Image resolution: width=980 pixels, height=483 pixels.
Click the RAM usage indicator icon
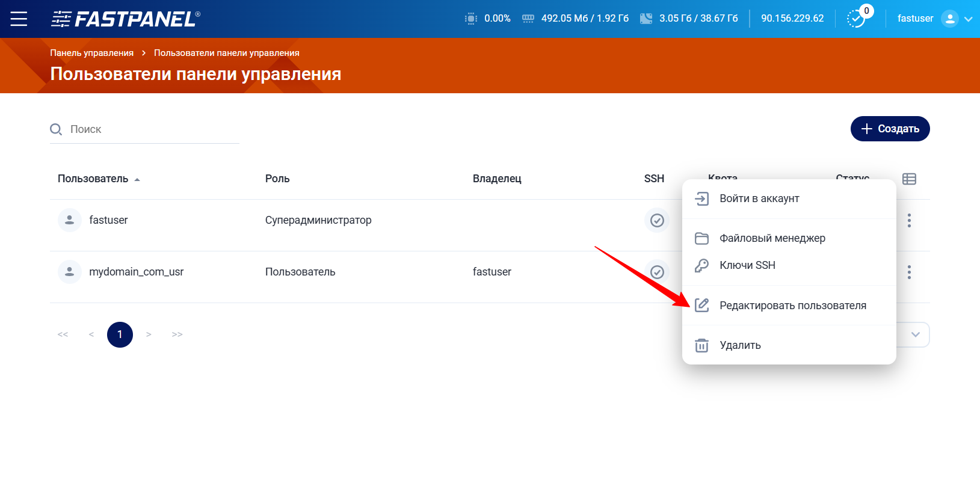(x=528, y=19)
